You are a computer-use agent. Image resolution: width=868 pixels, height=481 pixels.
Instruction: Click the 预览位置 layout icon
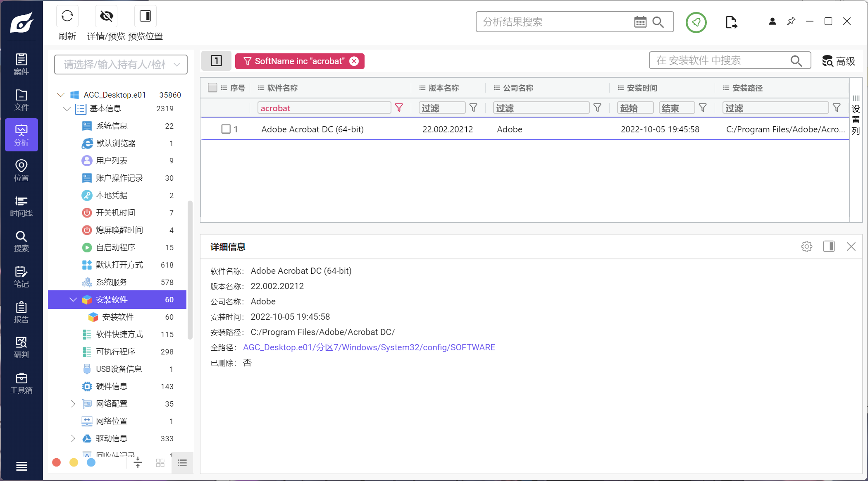145,16
